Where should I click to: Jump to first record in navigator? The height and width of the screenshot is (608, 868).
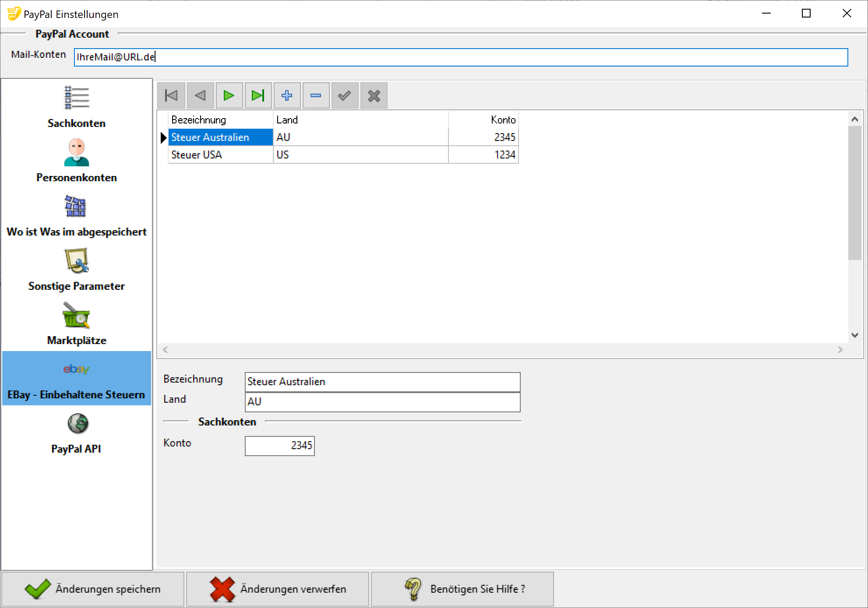pos(171,95)
